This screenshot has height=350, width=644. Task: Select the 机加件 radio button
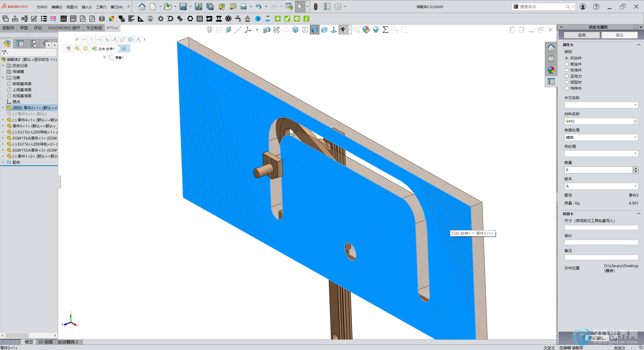click(x=567, y=58)
